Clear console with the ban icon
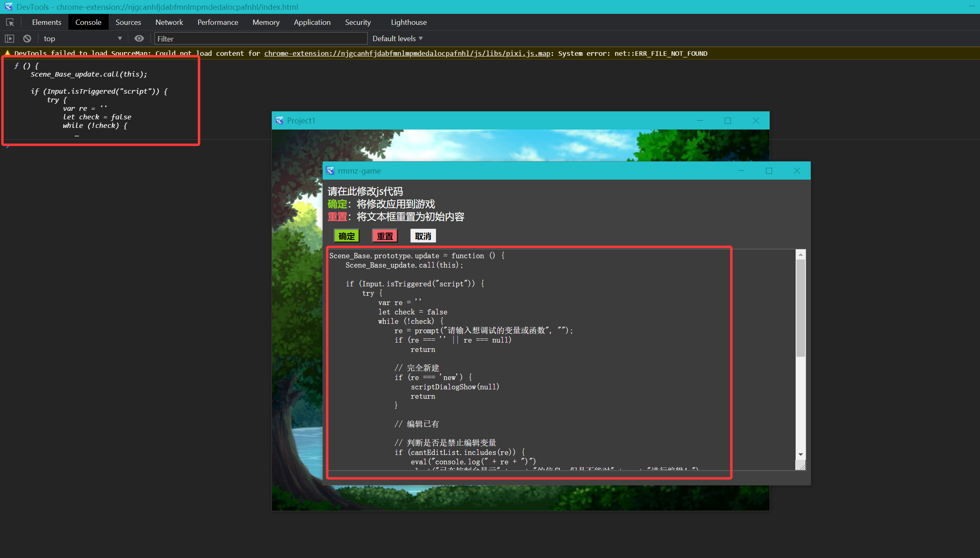The width and height of the screenshot is (980, 558). pyautogui.click(x=27, y=39)
